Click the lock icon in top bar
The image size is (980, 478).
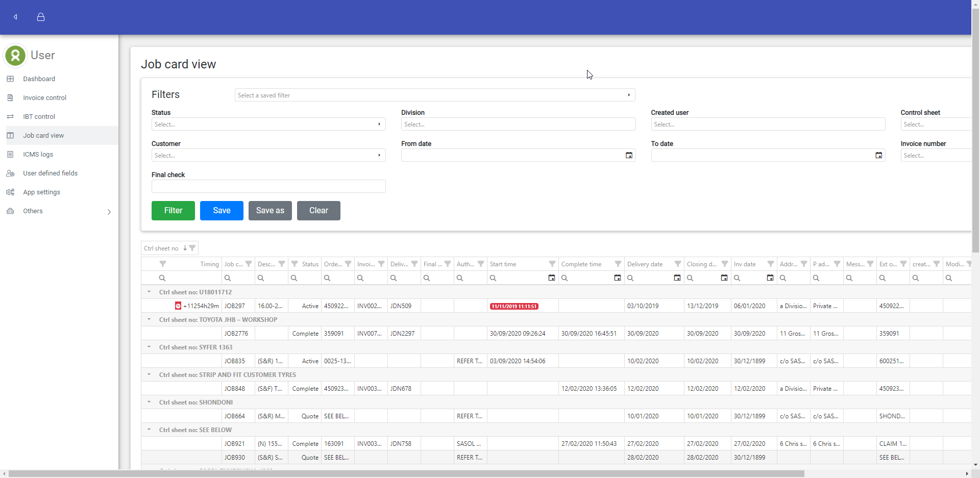[x=41, y=17]
